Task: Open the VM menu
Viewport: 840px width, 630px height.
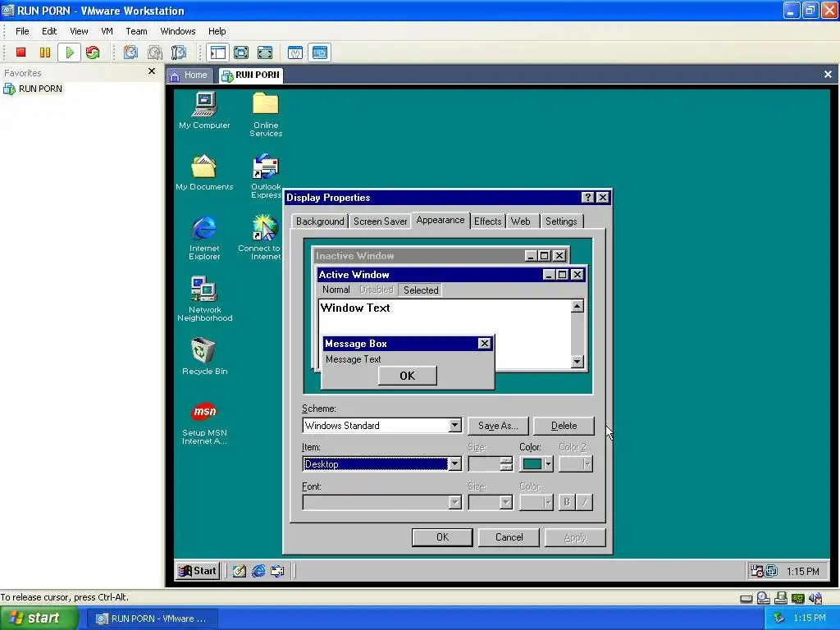Action: (107, 31)
